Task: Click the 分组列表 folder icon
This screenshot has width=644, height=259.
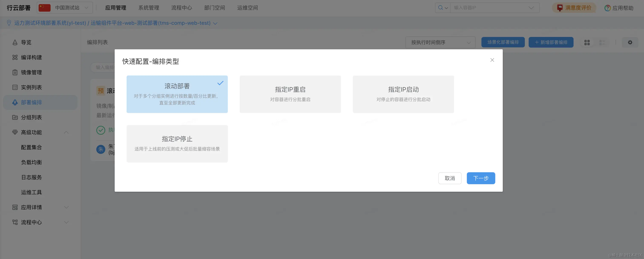Action: pos(15,118)
